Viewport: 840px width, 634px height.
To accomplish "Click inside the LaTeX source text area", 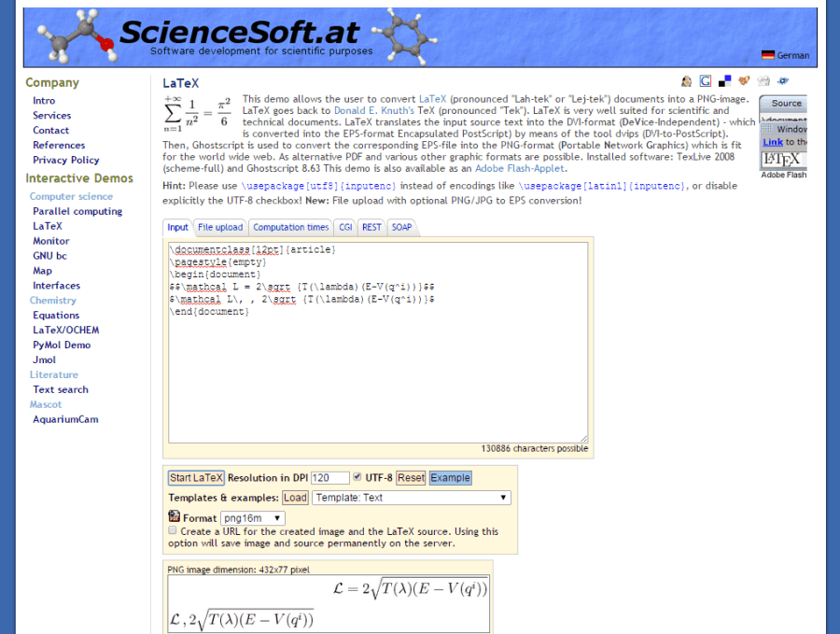I will pyautogui.click(x=378, y=343).
